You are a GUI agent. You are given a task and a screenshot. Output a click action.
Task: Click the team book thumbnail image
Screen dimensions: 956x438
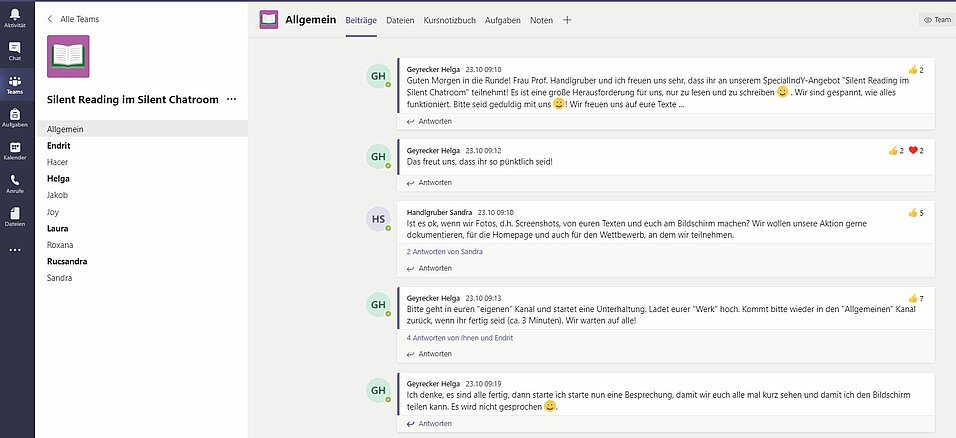coord(68,56)
